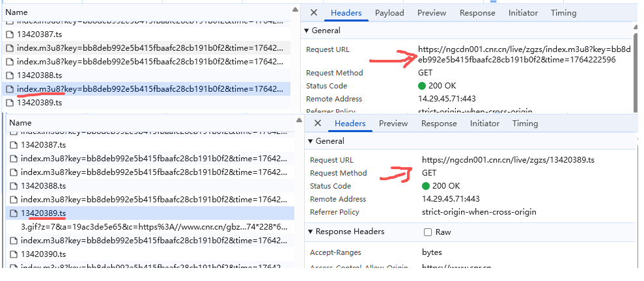Collapse the General section in lower panel
Image resolution: width=644 pixels, height=281 pixels.
(311, 141)
